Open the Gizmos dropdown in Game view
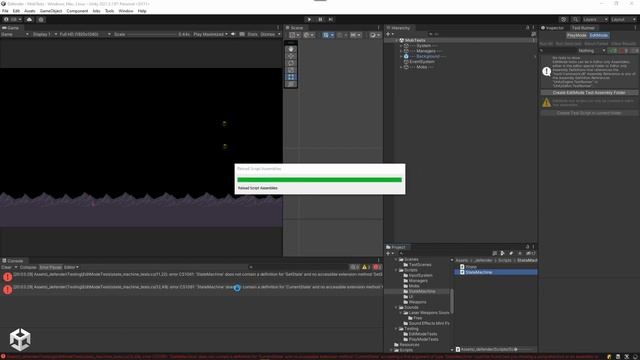The height and width of the screenshot is (360, 640). click(270, 34)
